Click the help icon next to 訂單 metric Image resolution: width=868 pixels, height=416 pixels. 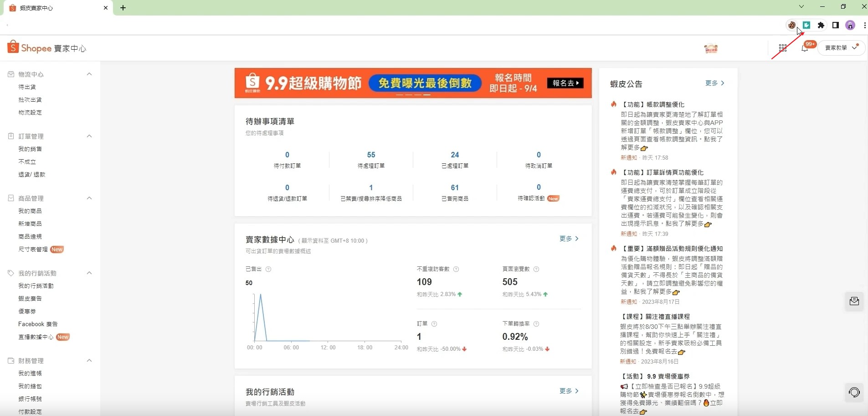pos(434,324)
